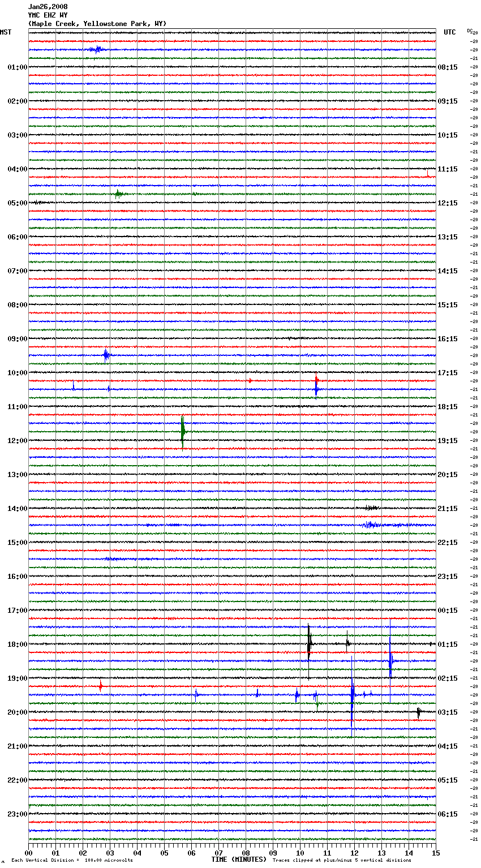Click the "23:00" MST time label
Screen dimensions: 481x868
click(17, 814)
